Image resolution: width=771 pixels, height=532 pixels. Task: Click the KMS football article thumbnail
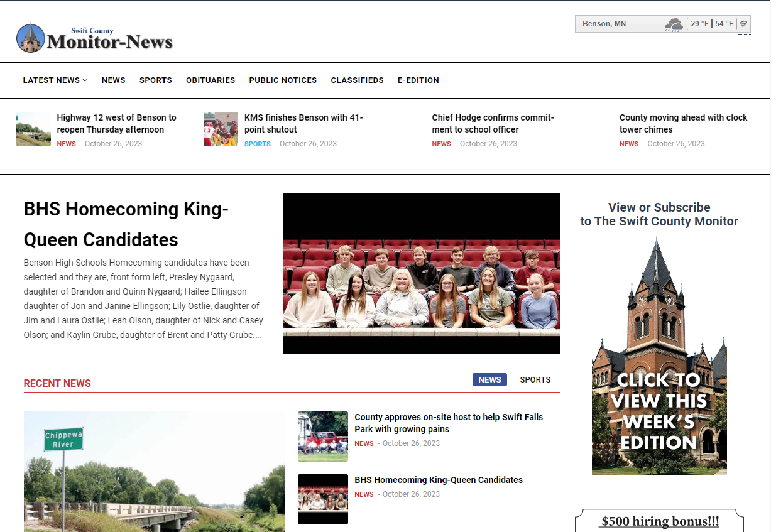tap(221, 129)
